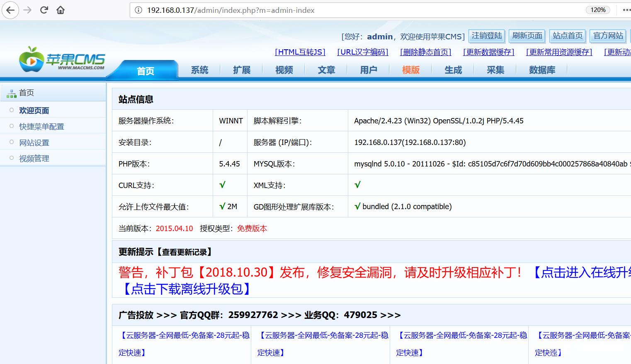Open the 视频 tab
The height and width of the screenshot is (364, 631).
coord(284,70)
